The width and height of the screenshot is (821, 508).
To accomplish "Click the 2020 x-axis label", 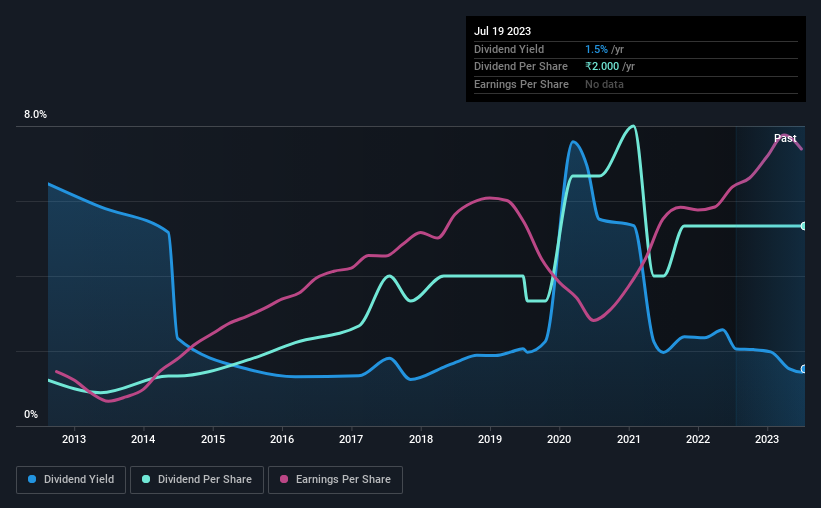I will coord(559,439).
